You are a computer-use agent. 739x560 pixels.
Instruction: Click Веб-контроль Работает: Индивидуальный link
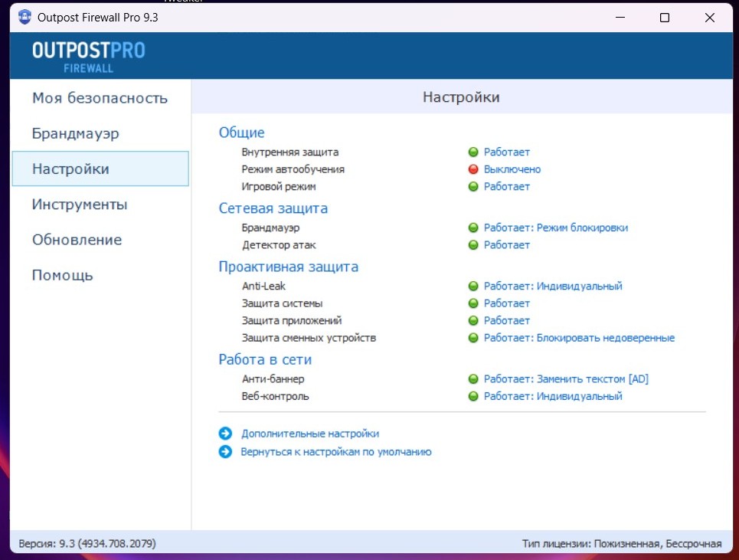pyautogui.click(x=553, y=396)
